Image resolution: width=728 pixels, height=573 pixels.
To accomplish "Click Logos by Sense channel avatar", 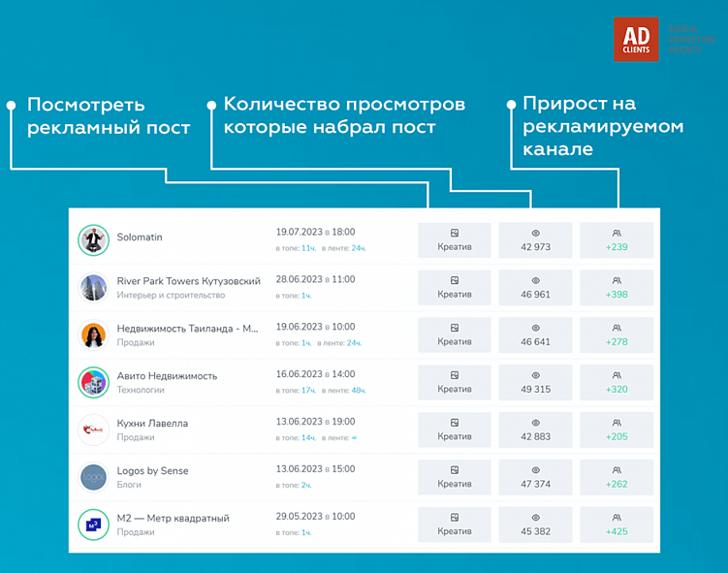I will click(x=93, y=477).
